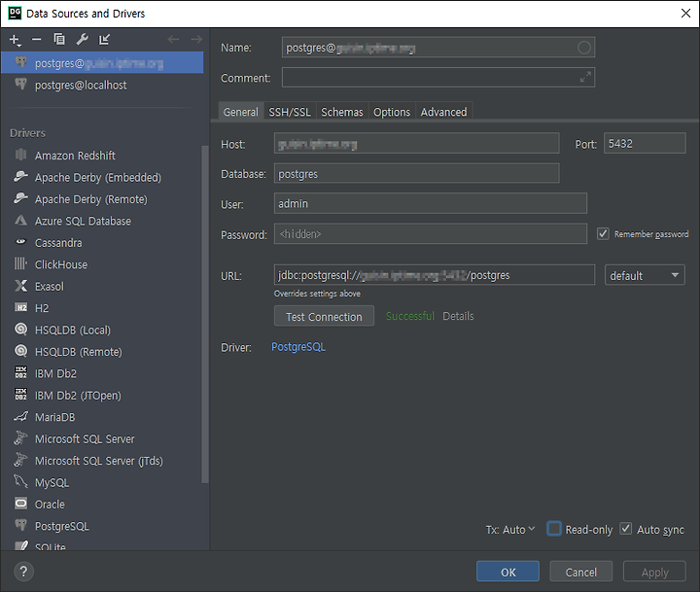
Task: Go forward with right arrow
Action: tap(196, 39)
